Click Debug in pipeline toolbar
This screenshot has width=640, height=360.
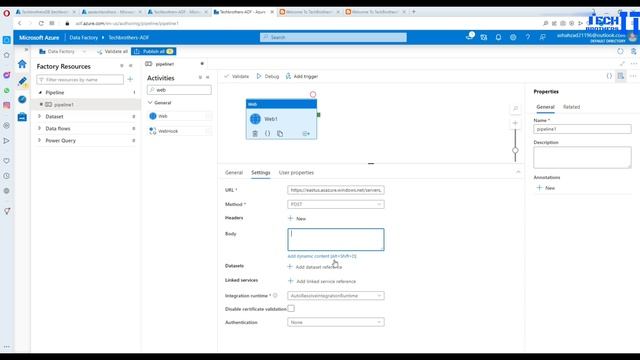(x=268, y=76)
